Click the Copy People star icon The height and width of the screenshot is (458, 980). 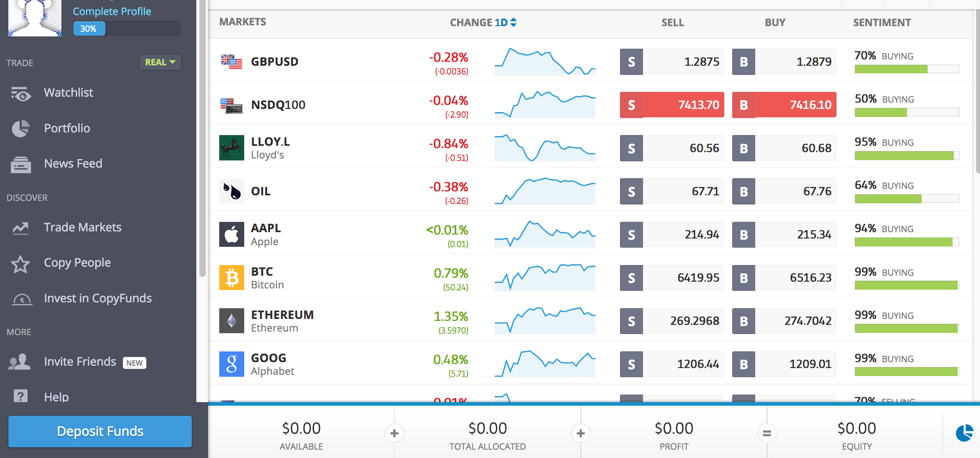click(21, 264)
